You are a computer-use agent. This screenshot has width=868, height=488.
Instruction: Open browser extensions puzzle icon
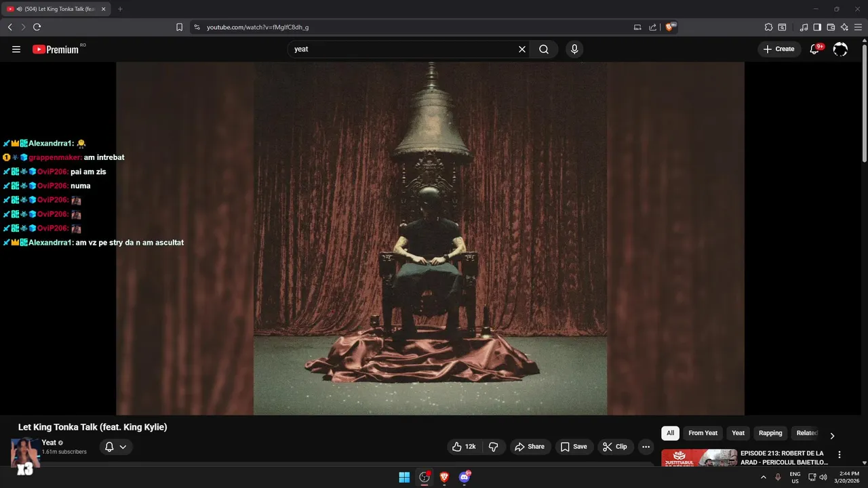click(x=768, y=27)
